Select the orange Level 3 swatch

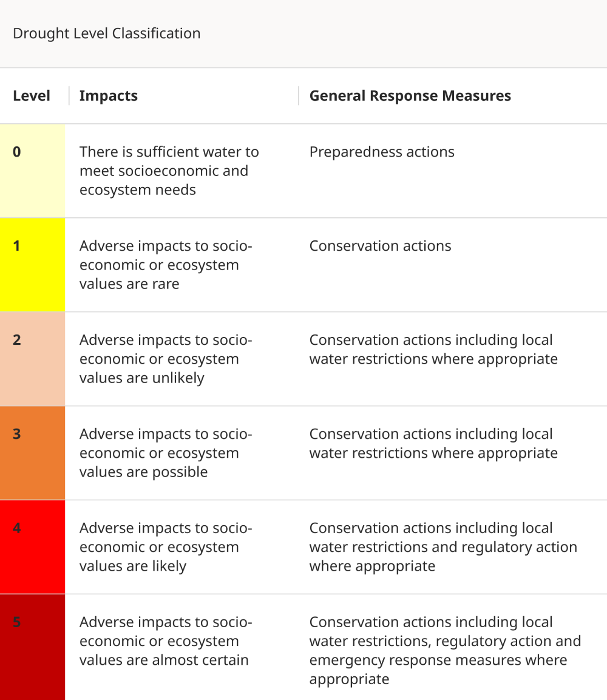(32, 453)
